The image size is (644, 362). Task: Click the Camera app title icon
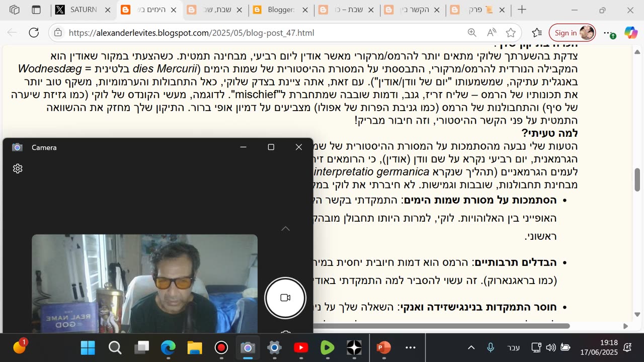click(17, 147)
